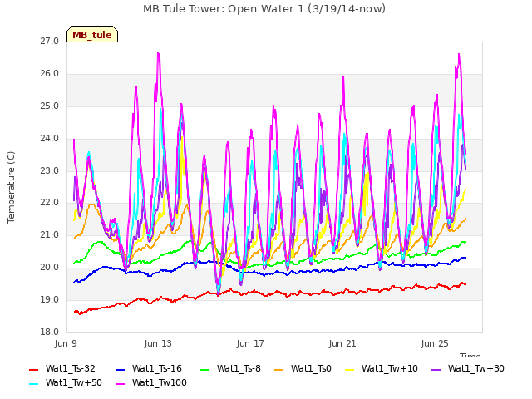Click the 27.0 y-axis tick label
The image size is (532, 399).
50,42
